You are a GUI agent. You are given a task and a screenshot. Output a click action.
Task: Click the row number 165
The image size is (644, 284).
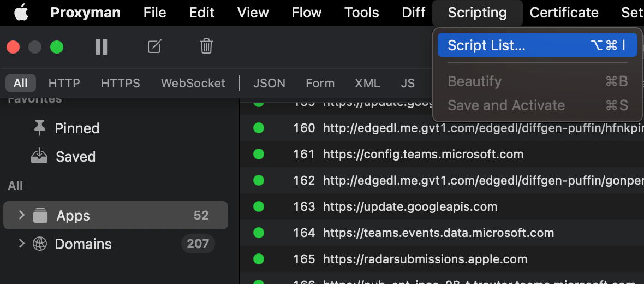(x=304, y=259)
